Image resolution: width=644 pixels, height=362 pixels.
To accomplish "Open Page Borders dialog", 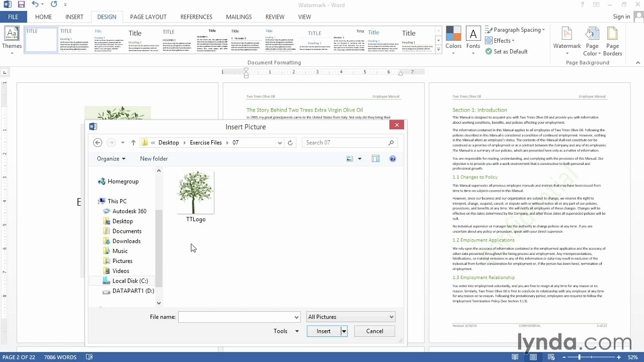I will click(612, 40).
